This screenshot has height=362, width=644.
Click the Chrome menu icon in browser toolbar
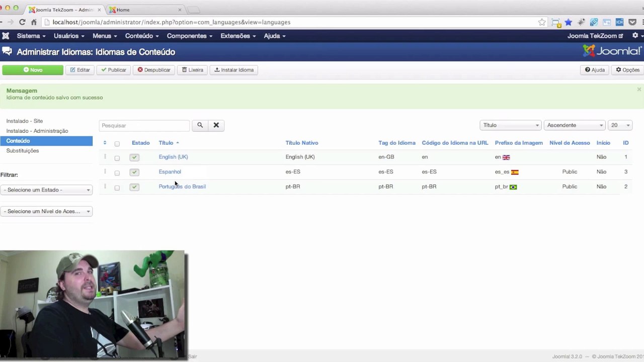pos(641,22)
